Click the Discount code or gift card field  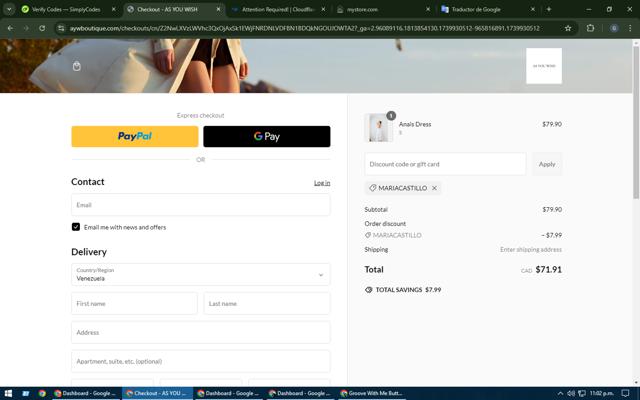click(445, 164)
